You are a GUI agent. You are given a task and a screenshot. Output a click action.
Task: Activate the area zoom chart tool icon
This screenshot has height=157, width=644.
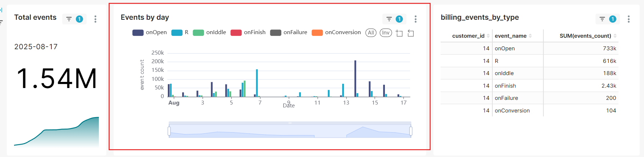399,33
